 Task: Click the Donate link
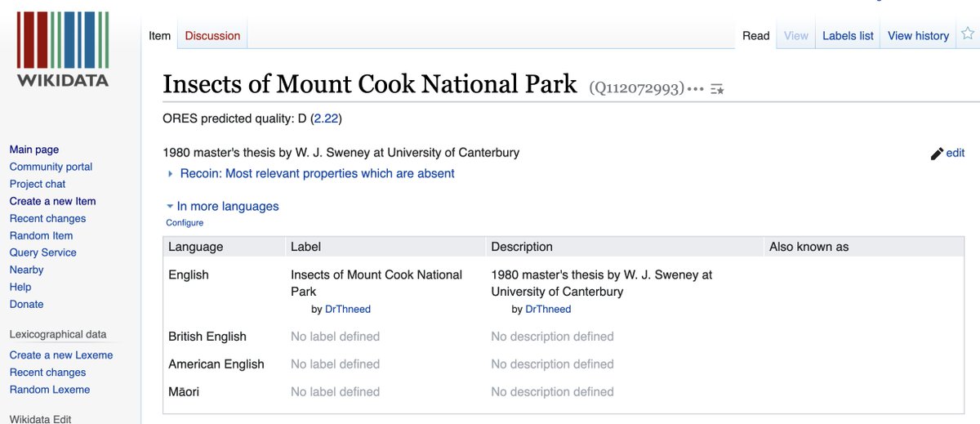(26, 304)
